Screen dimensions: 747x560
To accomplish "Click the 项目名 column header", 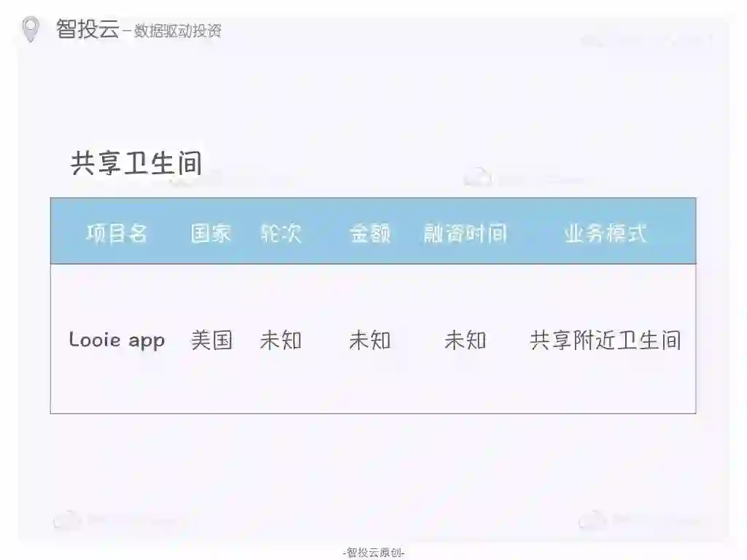I will [117, 233].
